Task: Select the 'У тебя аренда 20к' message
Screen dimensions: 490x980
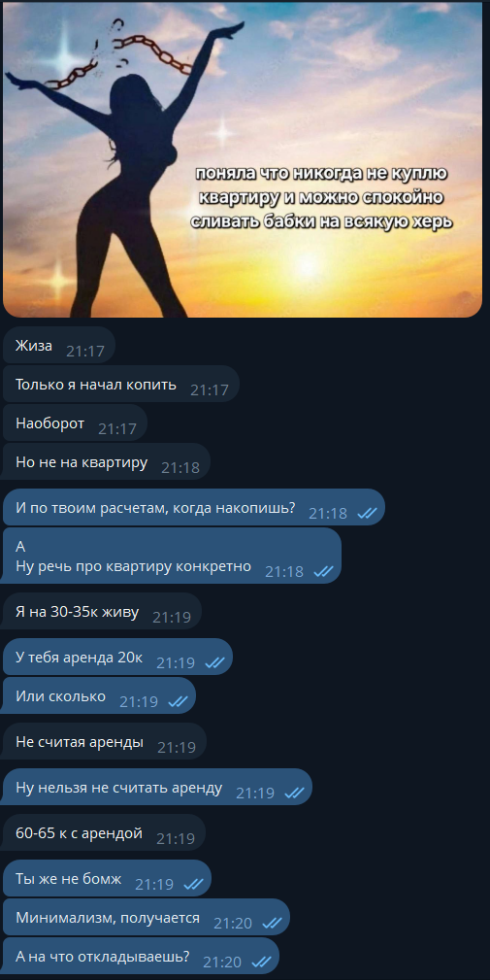Action: pos(118,658)
